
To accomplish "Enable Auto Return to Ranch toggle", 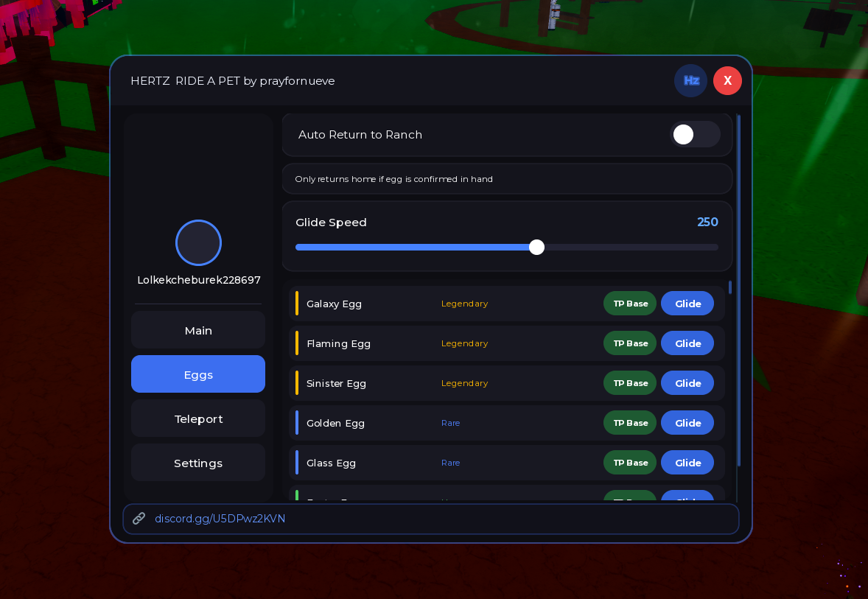I will [x=696, y=135].
